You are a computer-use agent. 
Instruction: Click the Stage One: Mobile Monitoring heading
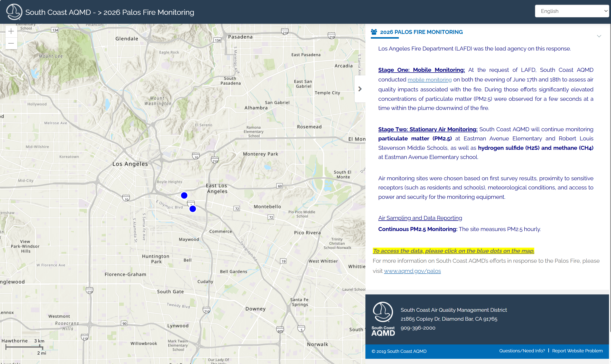coord(421,70)
